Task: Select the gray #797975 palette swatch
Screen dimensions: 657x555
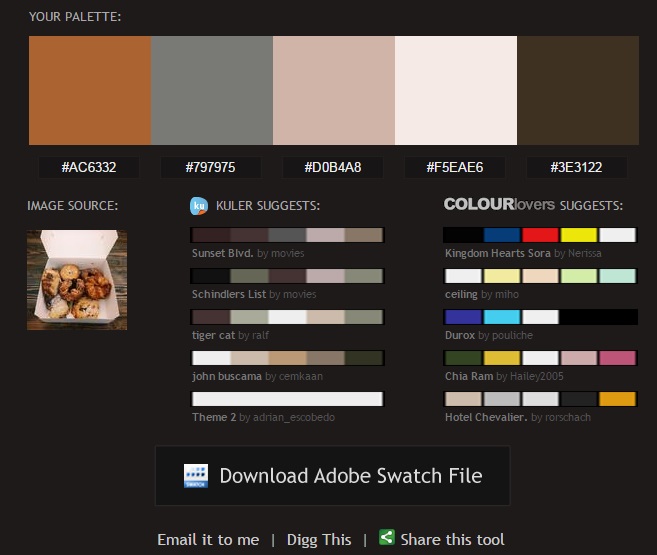Action: pos(212,91)
